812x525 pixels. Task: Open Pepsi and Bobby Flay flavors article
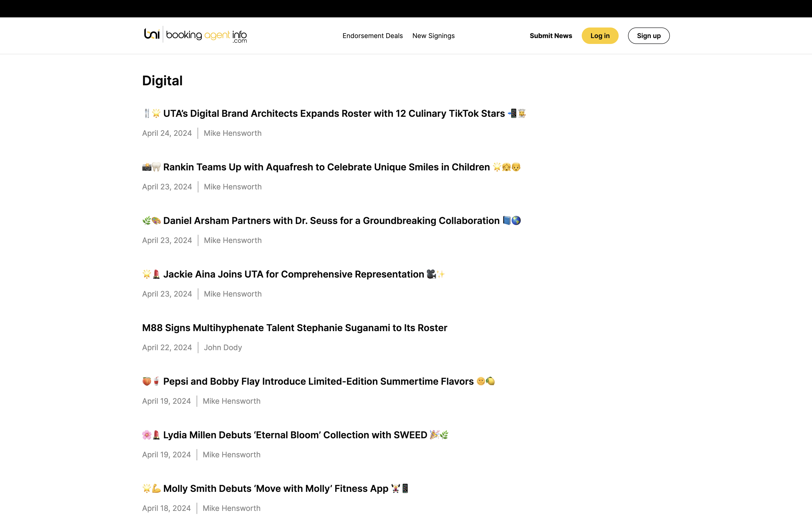(318, 381)
